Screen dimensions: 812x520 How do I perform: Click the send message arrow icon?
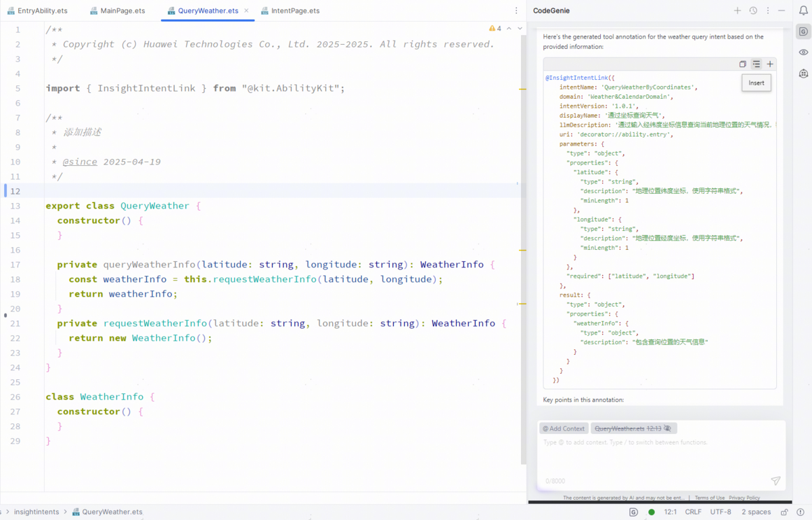[x=775, y=481]
